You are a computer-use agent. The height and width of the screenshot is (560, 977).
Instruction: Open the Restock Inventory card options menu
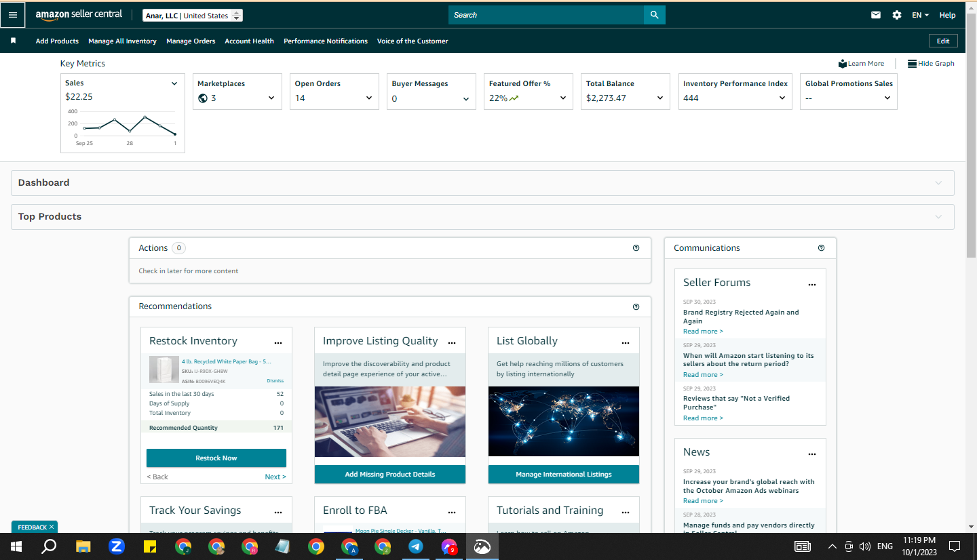(x=278, y=343)
